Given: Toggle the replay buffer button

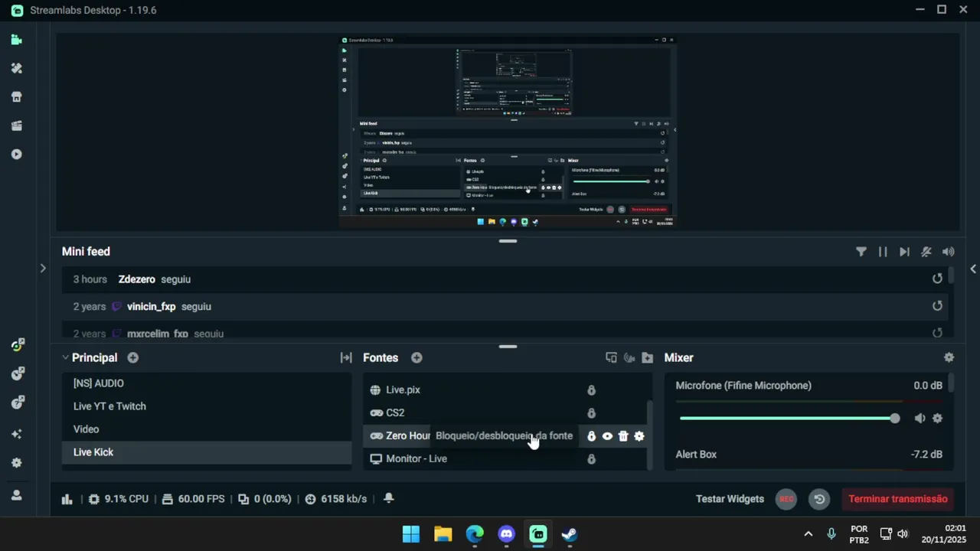Looking at the screenshot, I should click(819, 499).
